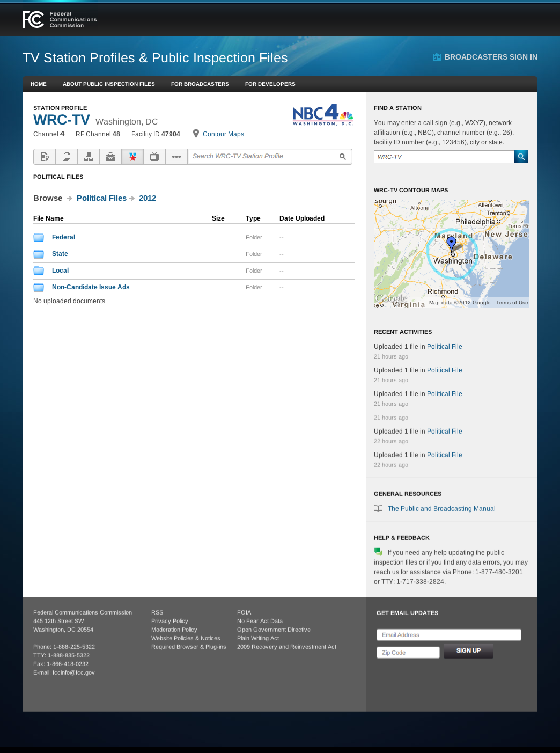Click the blue Find a Station search button
560x753 pixels.
[x=521, y=157]
